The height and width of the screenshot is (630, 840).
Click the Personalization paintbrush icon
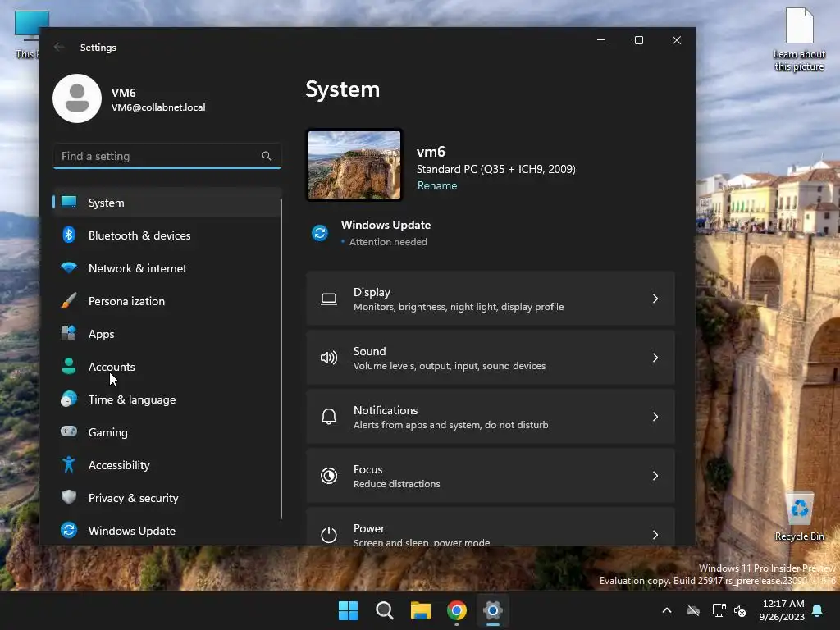tap(69, 300)
